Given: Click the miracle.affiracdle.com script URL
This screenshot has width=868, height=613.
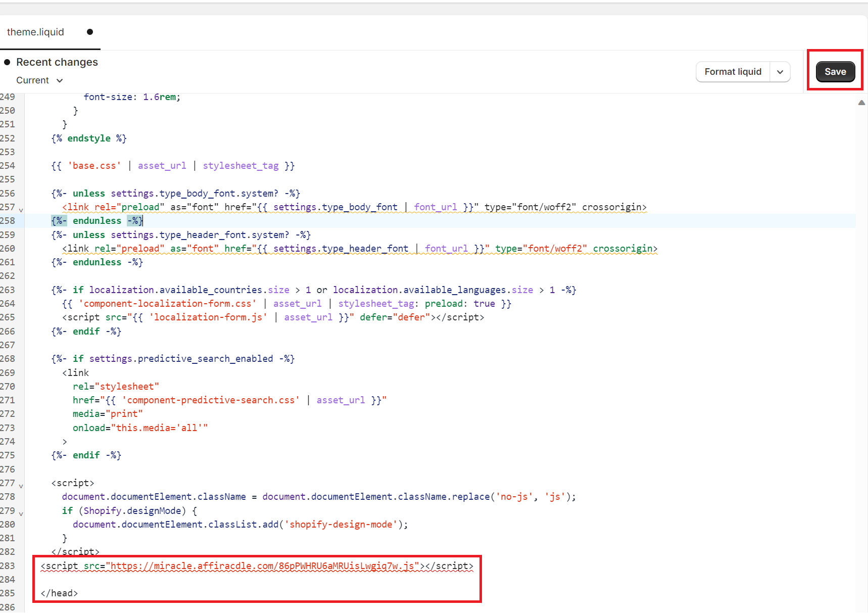Looking at the screenshot, I should [263, 566].
